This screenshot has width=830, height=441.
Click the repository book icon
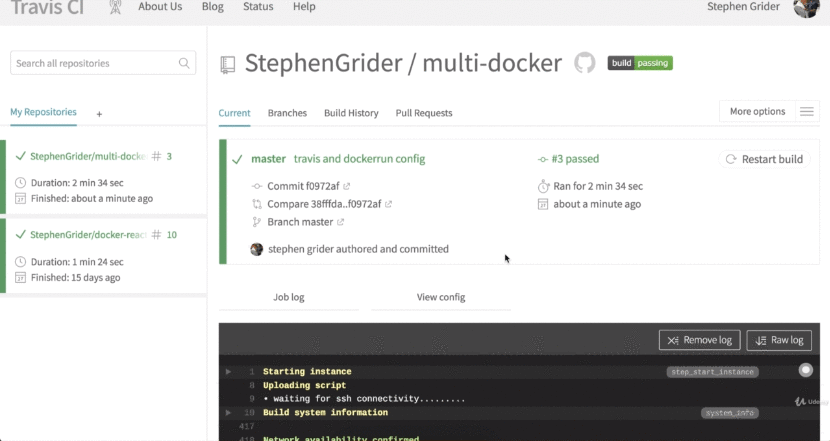pyautogui.click(x=228, y=65)
